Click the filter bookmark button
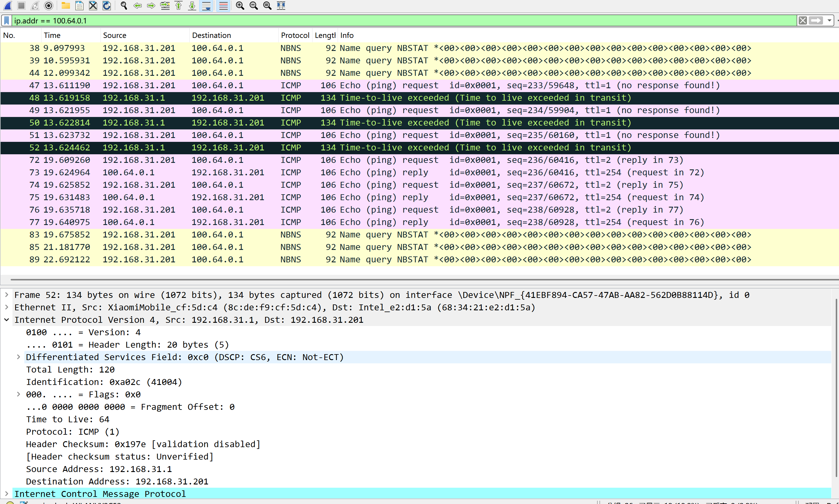The image size is (839, 504). pyautogui.click(x=7, y=20)
